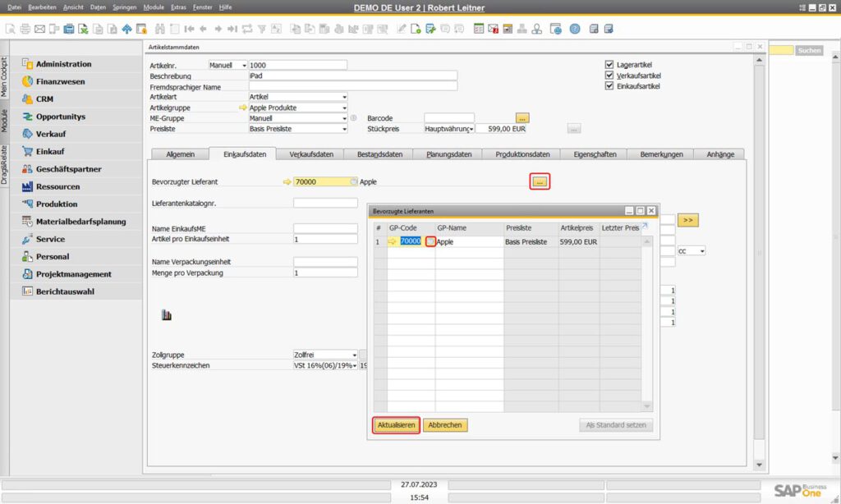The height and width of the screenshot is (504, 841).
Task: Switch to the Verkaufsdaten tab
Action: tap(311, 154)
